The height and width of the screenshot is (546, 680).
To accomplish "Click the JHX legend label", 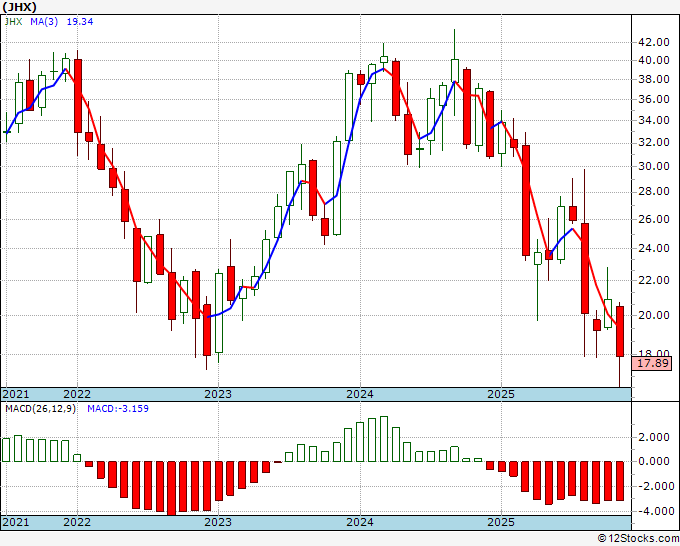I will [13, 22].
